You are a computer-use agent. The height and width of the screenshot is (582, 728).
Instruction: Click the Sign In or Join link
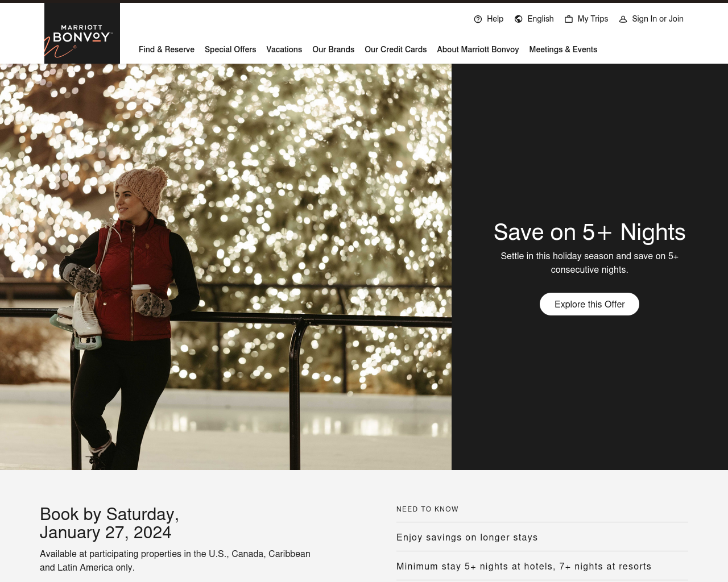pyautogui.click(x=657, y=19)
